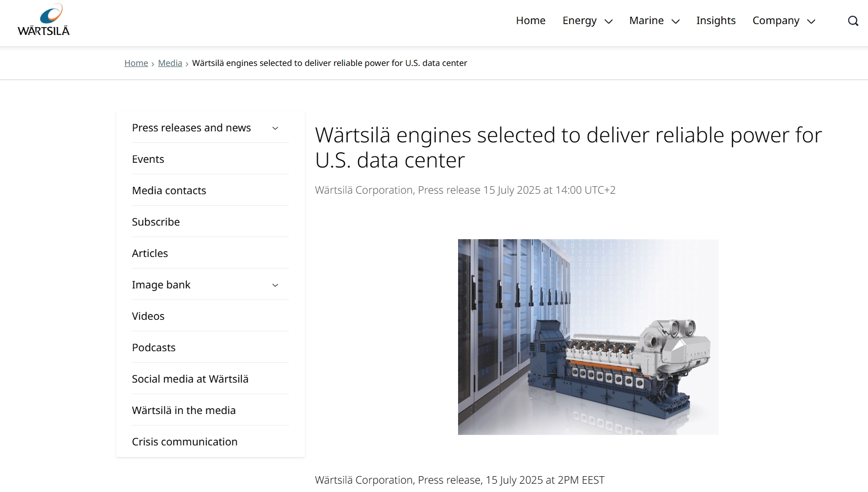The height and width of the screenshot is (492, 868).
Task: Open the search magnifier icon
Action: 853,21
